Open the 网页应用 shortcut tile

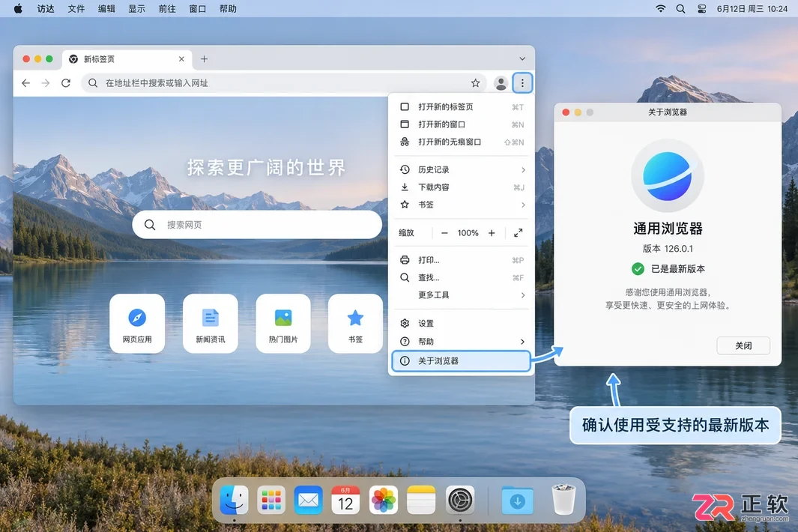point(137,323)
